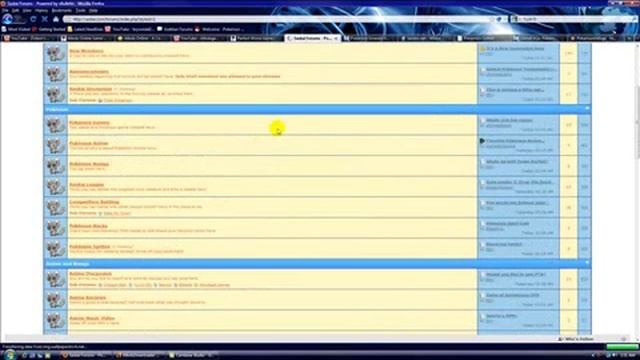
Task: Click the forum status icon beside Anime Reviews
Action: click(56, 300)
